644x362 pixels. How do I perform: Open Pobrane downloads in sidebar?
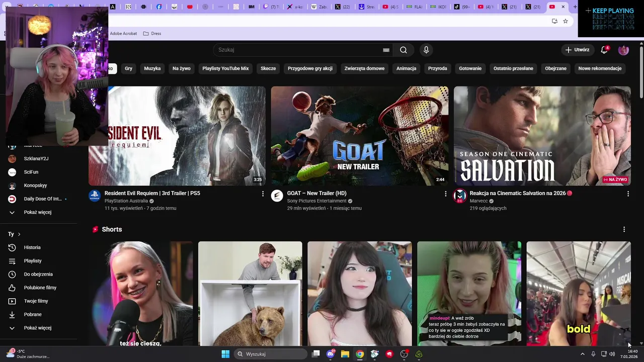pos(33,314)
